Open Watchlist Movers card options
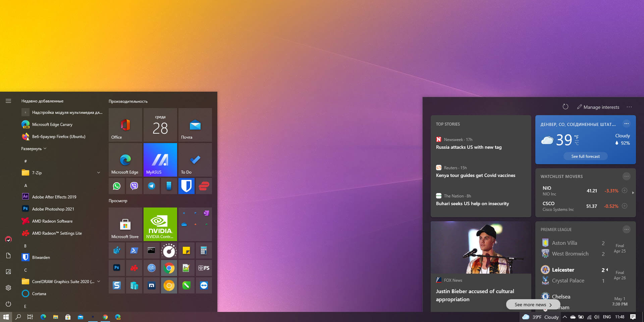The image size is (644, 322). coord(626,176)
